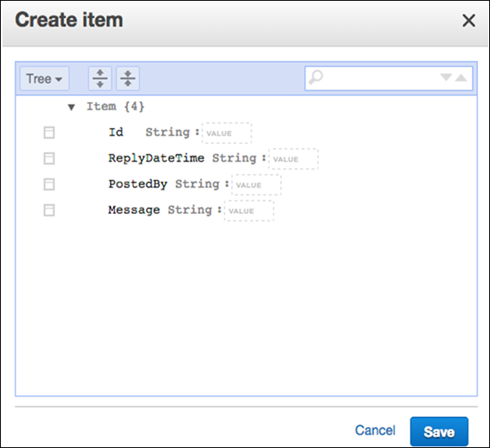Click the action square beside ReplyDateTime

(49, 158)
